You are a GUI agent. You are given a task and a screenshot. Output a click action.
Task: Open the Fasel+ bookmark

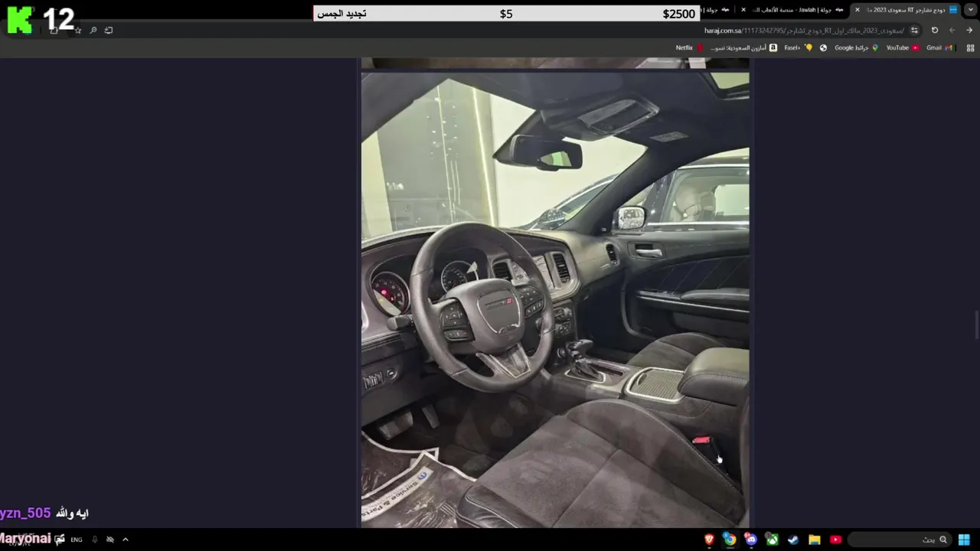799,47
